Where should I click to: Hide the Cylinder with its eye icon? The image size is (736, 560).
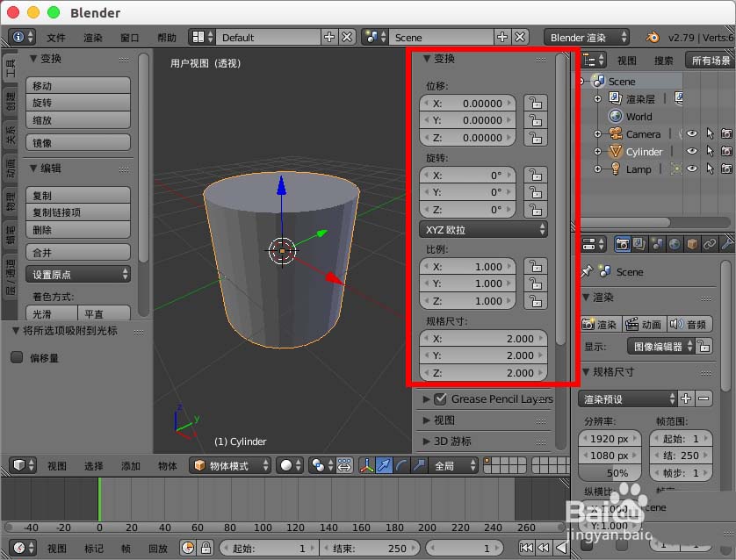pyautogui.click(x=691, y=152)
